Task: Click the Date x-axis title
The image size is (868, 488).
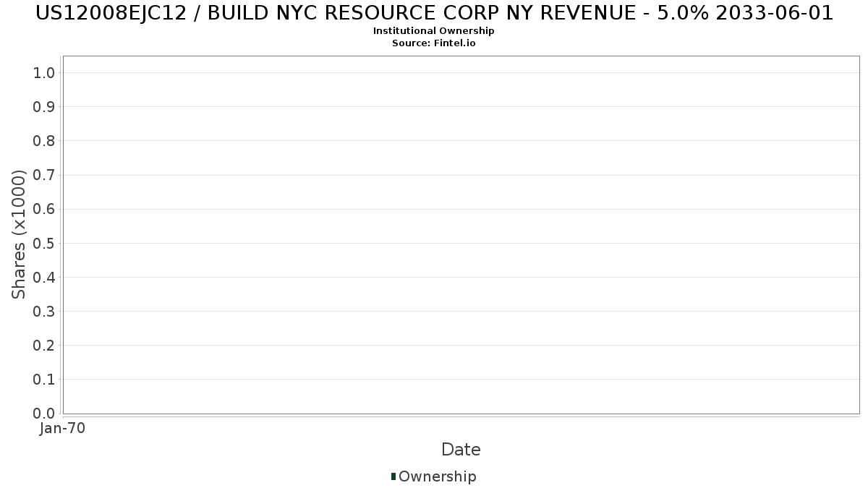Action: pos(461,450)
